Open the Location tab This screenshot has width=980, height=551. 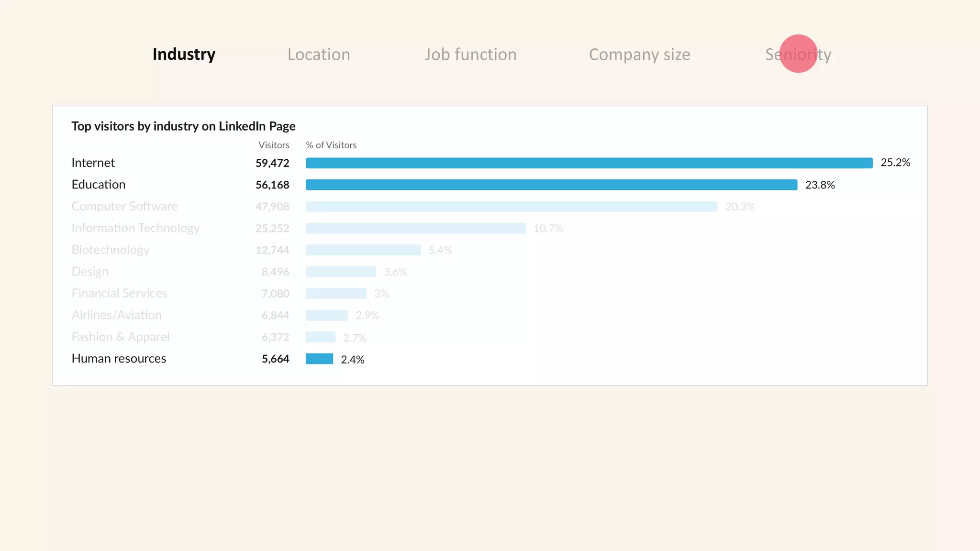[319, 55]
